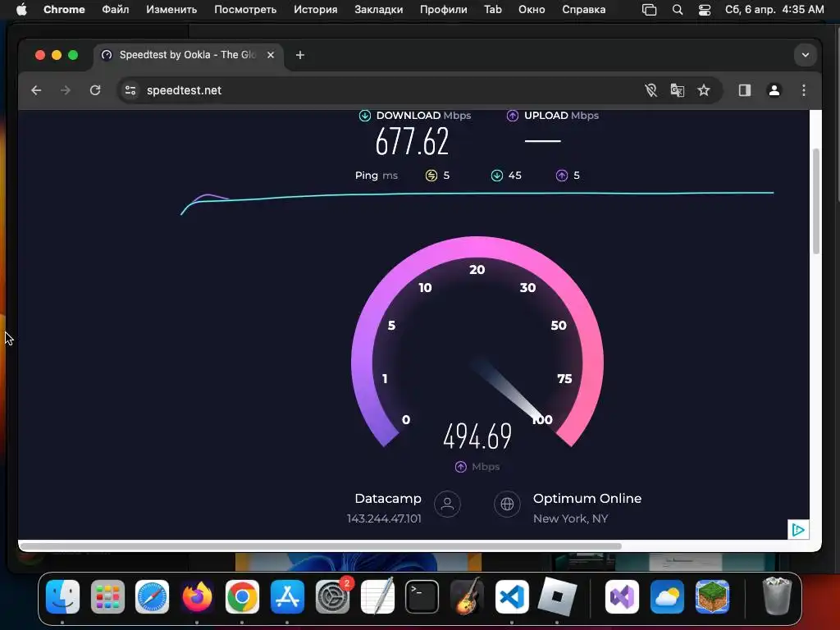Open a new Chrome tab
840x630 pixels.
pyautogui.click(x=300, y=55)
